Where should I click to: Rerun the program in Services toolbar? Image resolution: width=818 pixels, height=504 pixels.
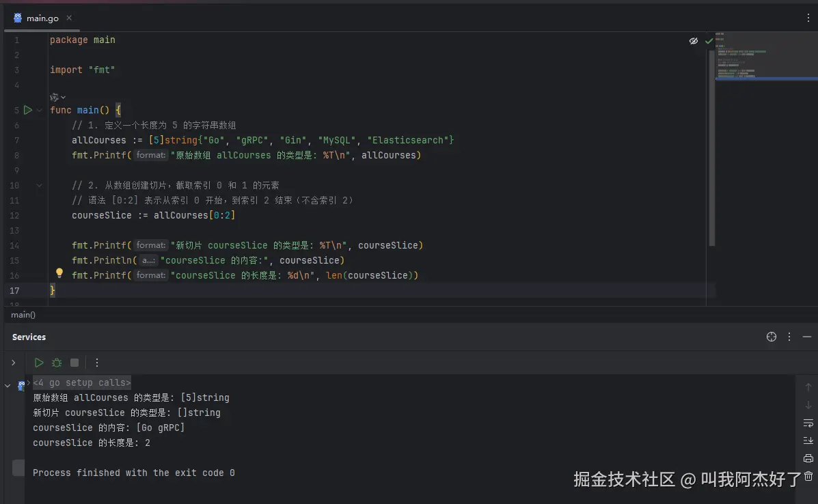tap(38, 363)
